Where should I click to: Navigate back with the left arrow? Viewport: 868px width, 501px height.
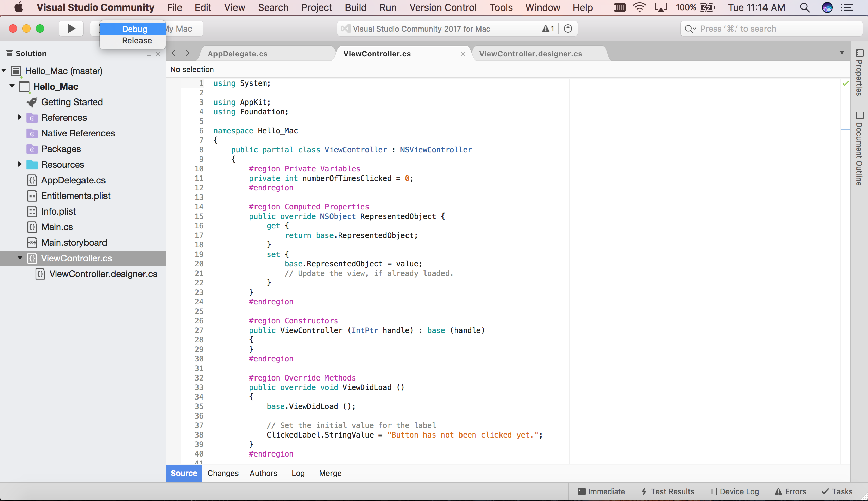[x=174, y=53]
